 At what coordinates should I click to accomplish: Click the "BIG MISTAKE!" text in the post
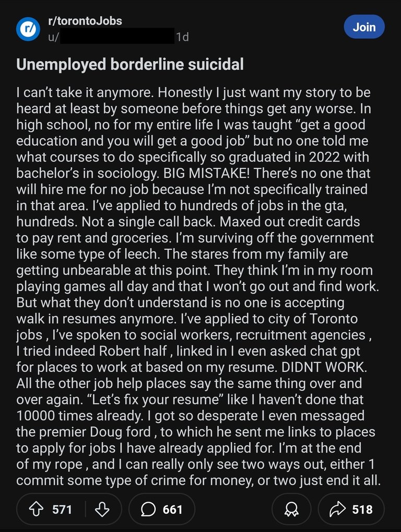[206, 173]
